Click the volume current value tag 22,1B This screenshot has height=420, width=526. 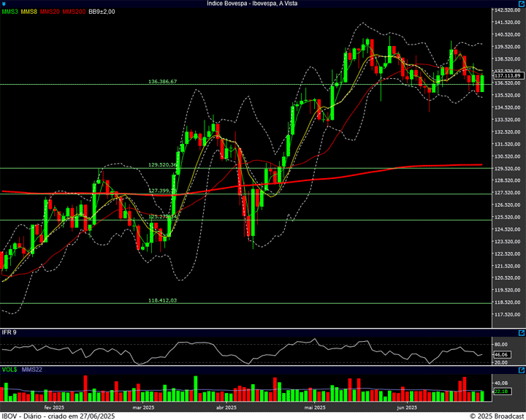click(502, 392)
